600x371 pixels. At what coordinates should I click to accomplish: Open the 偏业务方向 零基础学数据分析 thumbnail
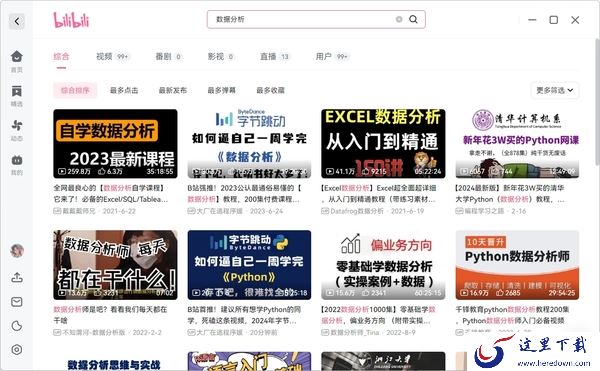tap(383, 265)
